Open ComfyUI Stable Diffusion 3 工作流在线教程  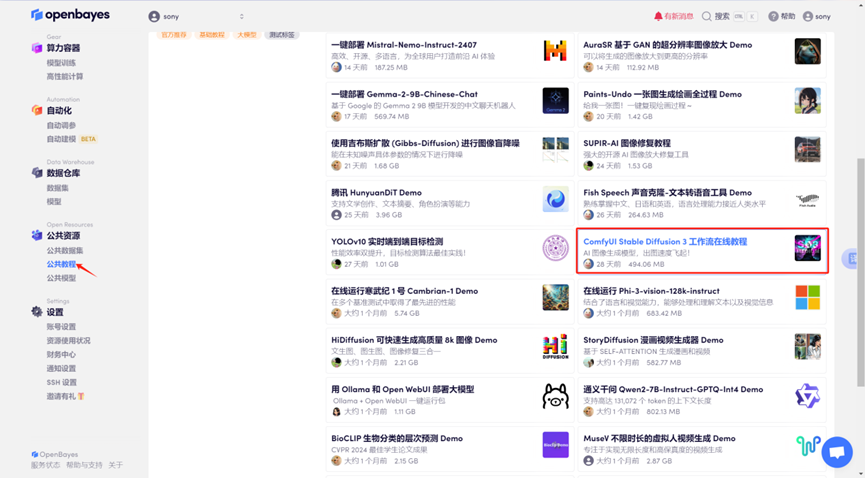(665, 241)
